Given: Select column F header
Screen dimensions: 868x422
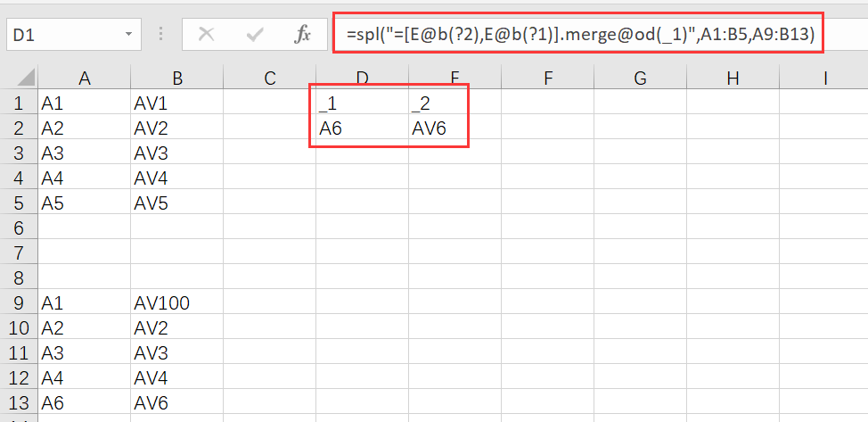Looking at the screenshot, I should coord(547,79).
